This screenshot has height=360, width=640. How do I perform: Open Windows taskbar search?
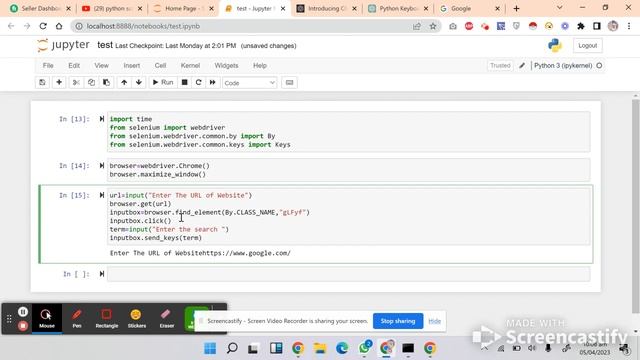click(232, 348)
